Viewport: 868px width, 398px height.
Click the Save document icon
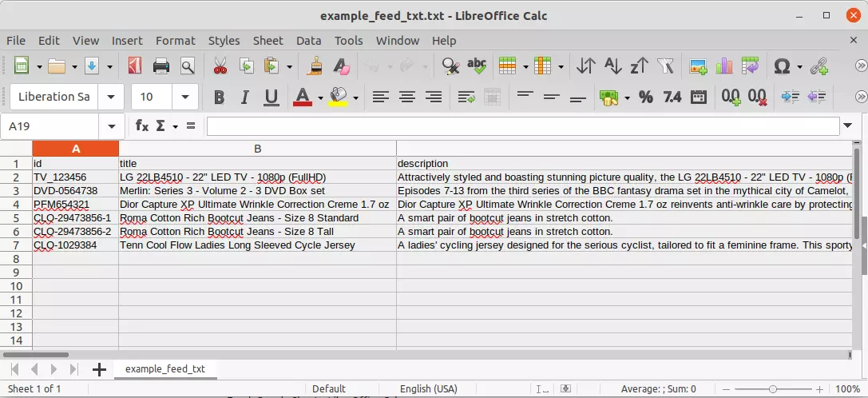92,66
